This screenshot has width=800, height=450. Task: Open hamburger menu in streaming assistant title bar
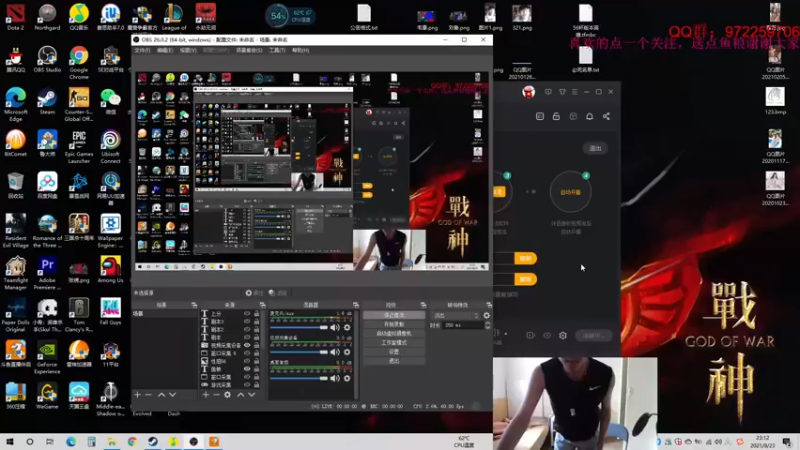[574, 92]
